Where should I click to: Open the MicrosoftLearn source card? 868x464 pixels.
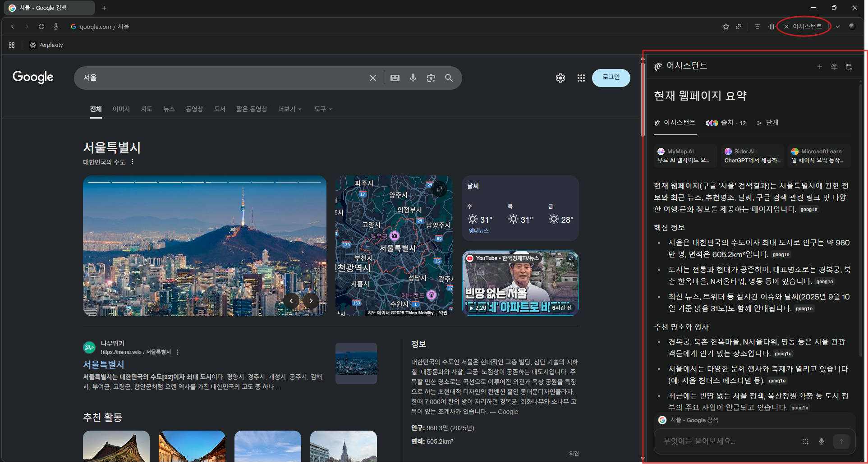tap(819, 156)
